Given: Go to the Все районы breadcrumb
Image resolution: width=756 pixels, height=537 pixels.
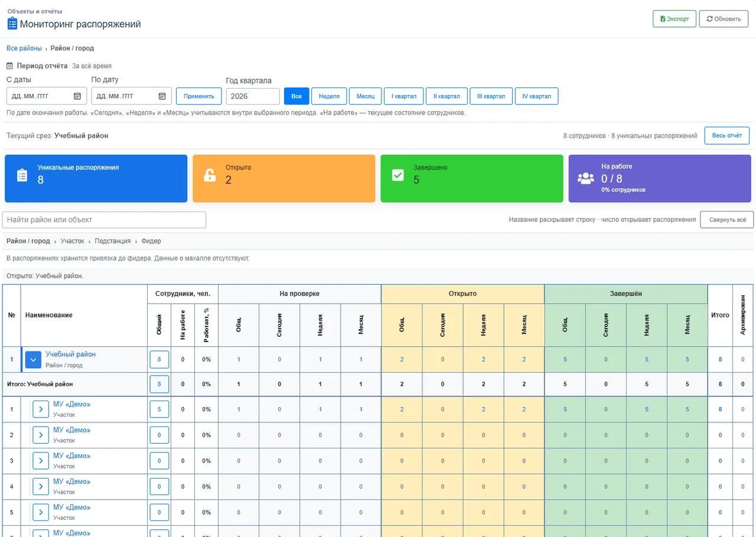Looking at the screenshot, I should pos(24,48).
